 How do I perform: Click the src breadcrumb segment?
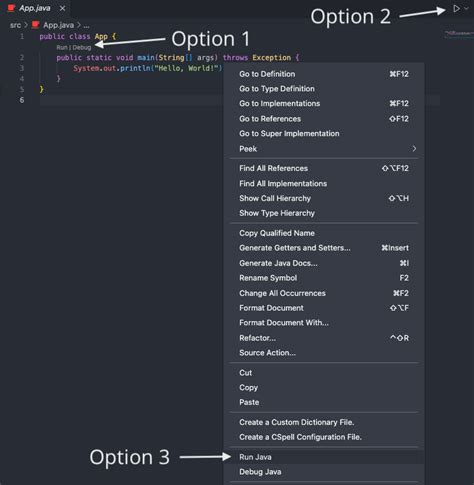coord(15,25)
